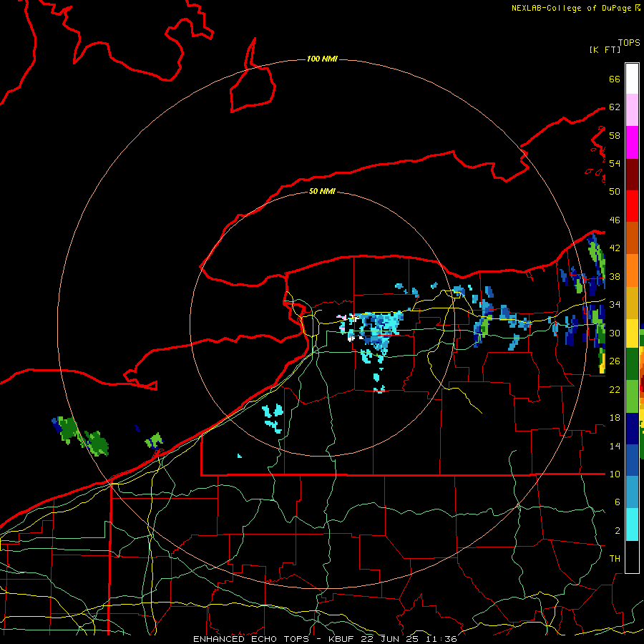Viewport: 644px width, 644px height.
Task: Pick the dark green swatch in the legend
Action: point(632,364)
